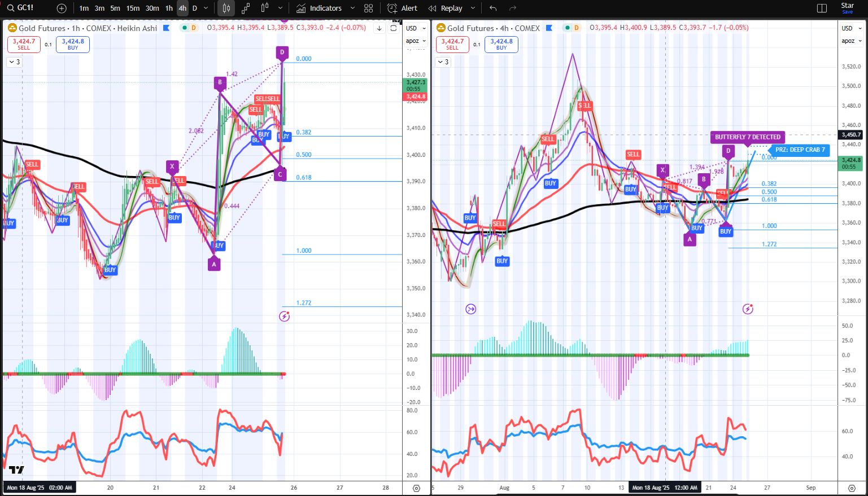Click the flag icon on the 1h chart
The width and height of the screenshot is (868, 496).
tap(166, 28)
